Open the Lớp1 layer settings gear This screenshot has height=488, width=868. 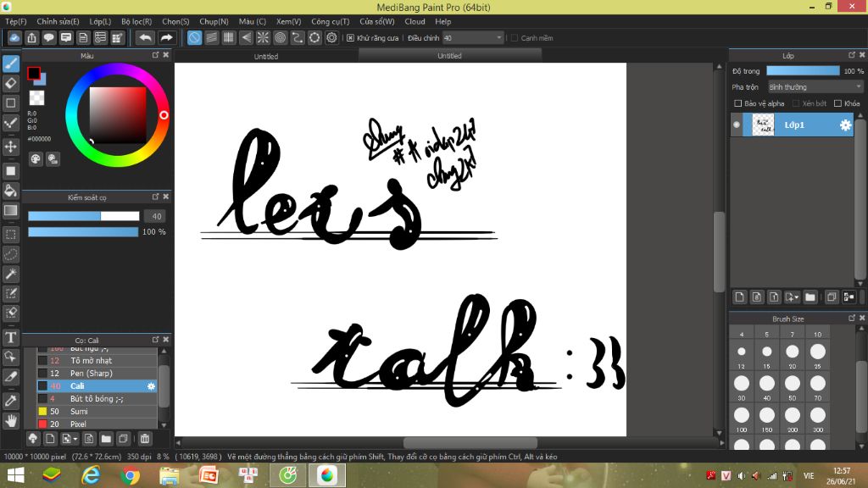(845, 125)
